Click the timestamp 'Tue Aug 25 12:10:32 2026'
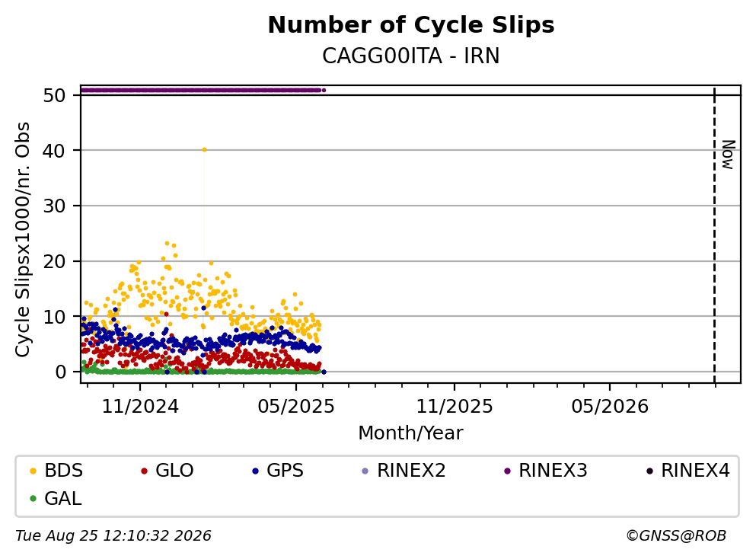Image resolution: width=756 pixels, height=559 pixels. point(113,536)
